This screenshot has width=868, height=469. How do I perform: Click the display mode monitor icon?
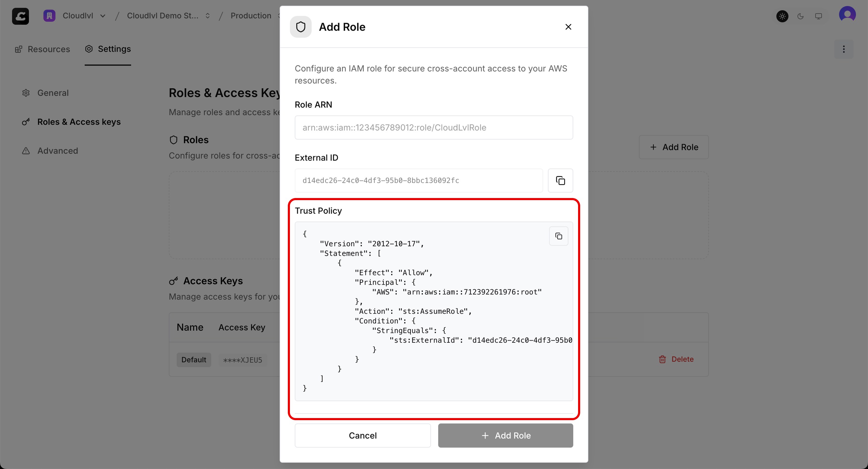pyautogui.click(x=819, y=16)
